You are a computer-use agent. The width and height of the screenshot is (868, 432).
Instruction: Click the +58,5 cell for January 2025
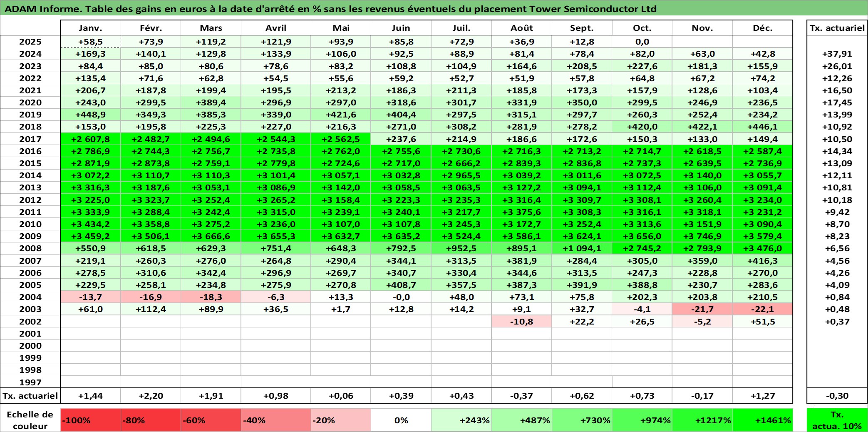pos(90,42)
